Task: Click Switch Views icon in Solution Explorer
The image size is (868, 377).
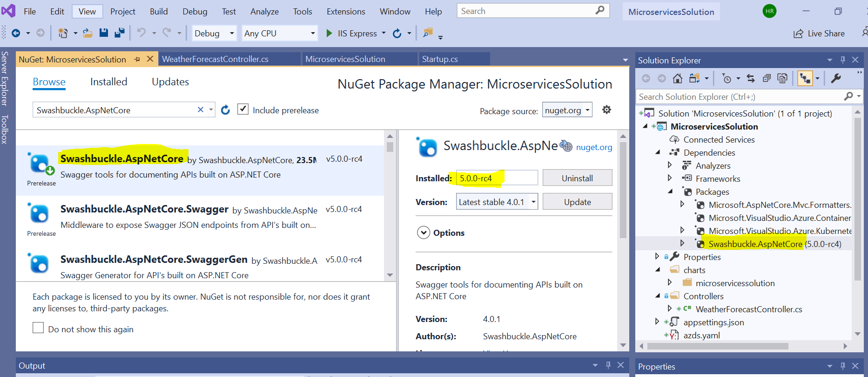Action: (694, 78)
